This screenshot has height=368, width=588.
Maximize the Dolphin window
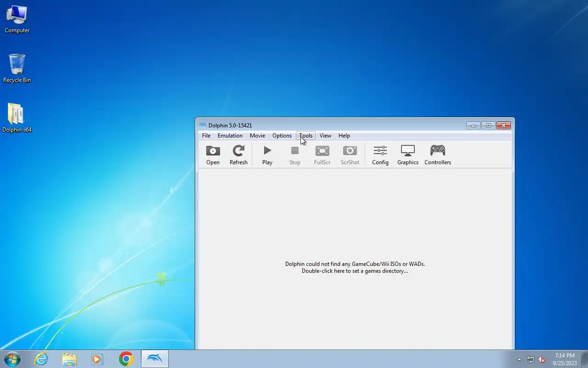[488, 126]
